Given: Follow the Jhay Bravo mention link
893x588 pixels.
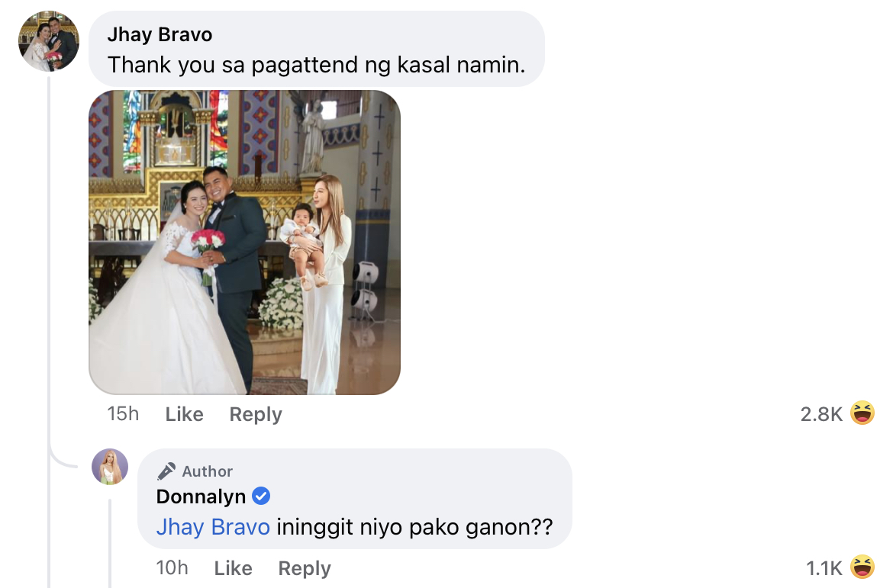Looking at the screenshot, I should coord(213,527).
